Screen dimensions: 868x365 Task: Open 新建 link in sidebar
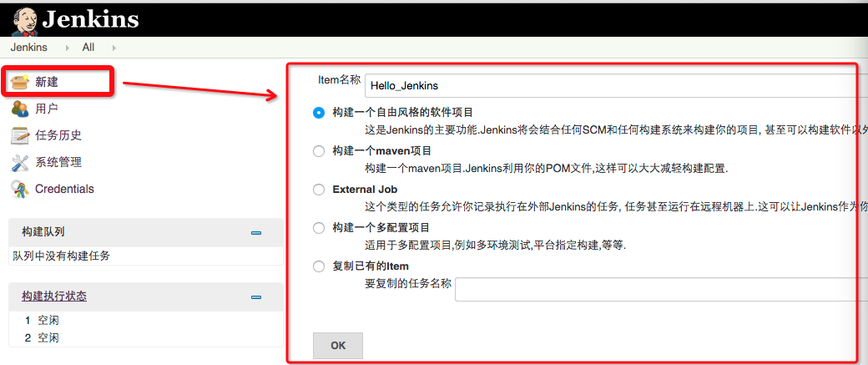[47, 82]
